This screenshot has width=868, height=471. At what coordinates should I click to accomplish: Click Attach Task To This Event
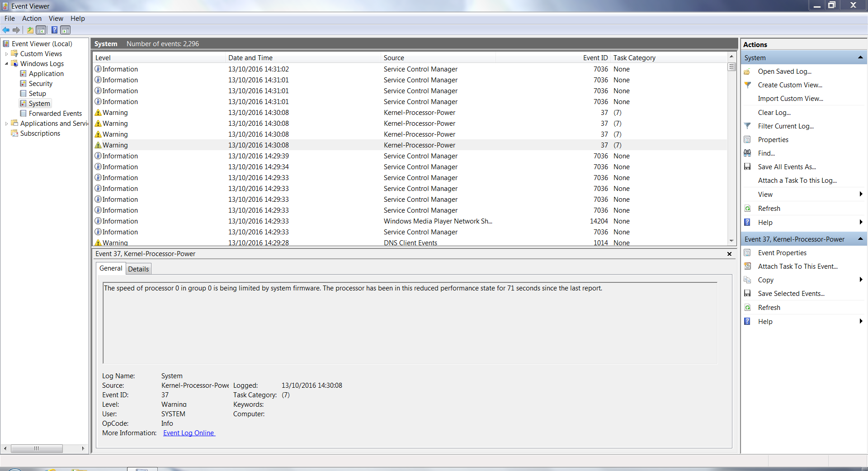(x=797, y=266)
